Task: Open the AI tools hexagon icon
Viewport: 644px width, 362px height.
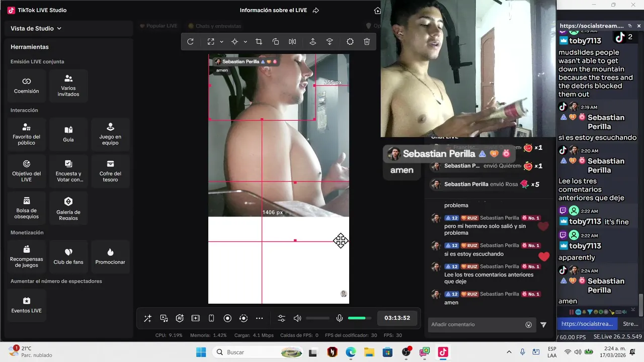Action: click(180, 318)
